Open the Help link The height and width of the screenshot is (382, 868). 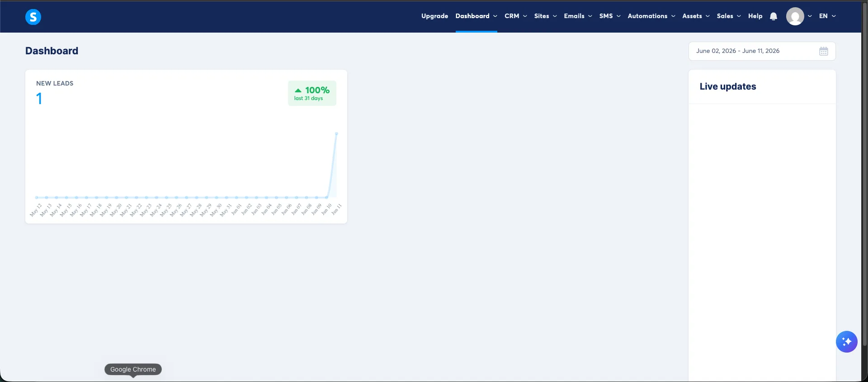pos(755,16)
